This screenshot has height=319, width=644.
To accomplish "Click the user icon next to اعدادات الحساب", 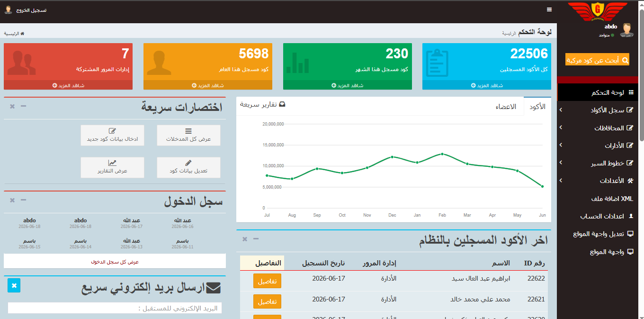I will (x=630, y=216).
